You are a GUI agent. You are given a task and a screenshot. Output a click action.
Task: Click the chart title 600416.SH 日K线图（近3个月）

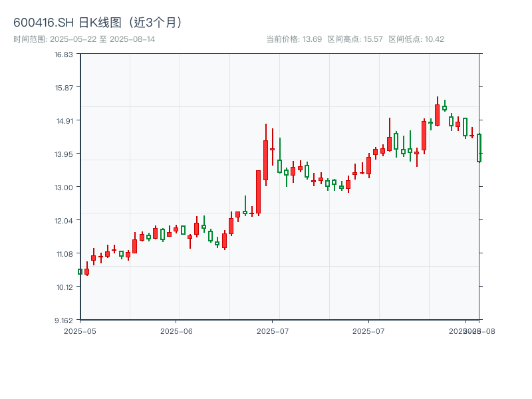98,23
